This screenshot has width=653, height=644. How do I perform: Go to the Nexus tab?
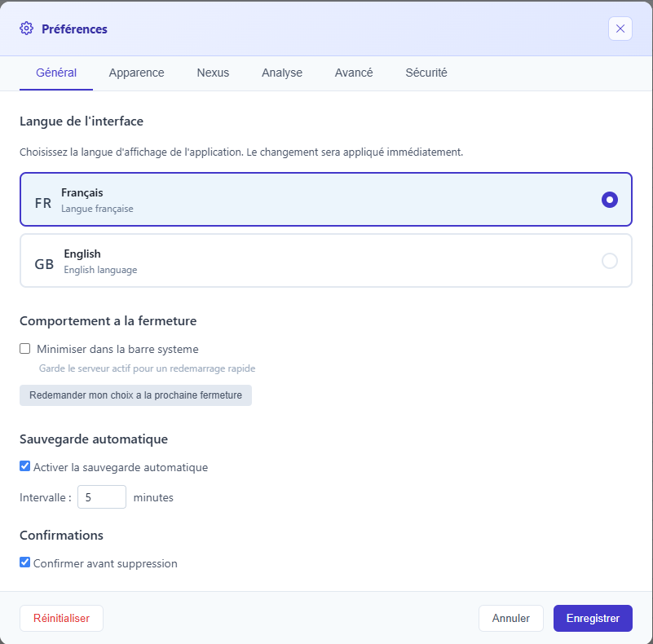pos(213,73)
